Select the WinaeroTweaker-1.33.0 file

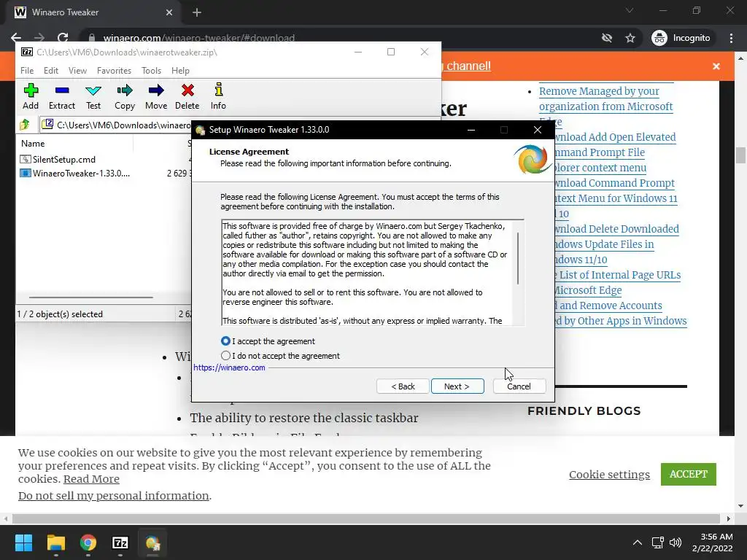tap(75, 174)
